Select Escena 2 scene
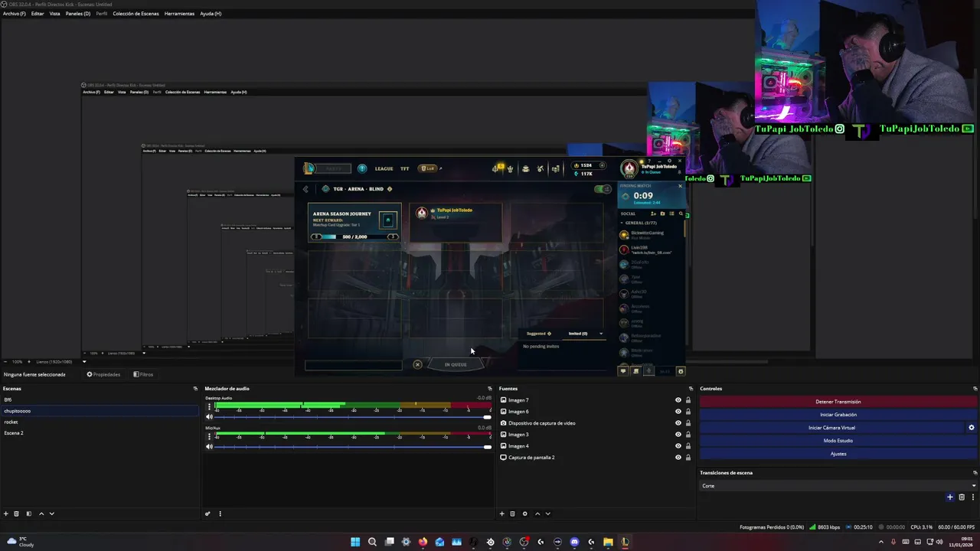 pos(100,433)
